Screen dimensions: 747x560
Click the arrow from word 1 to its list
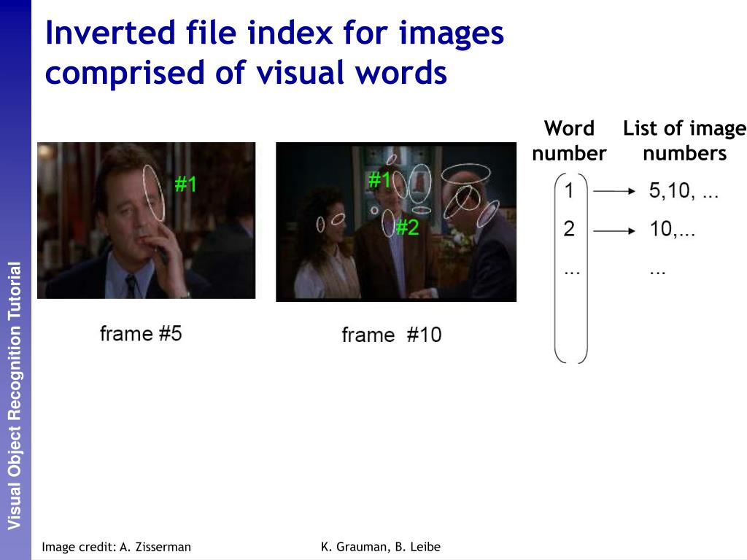pos(614,191)
